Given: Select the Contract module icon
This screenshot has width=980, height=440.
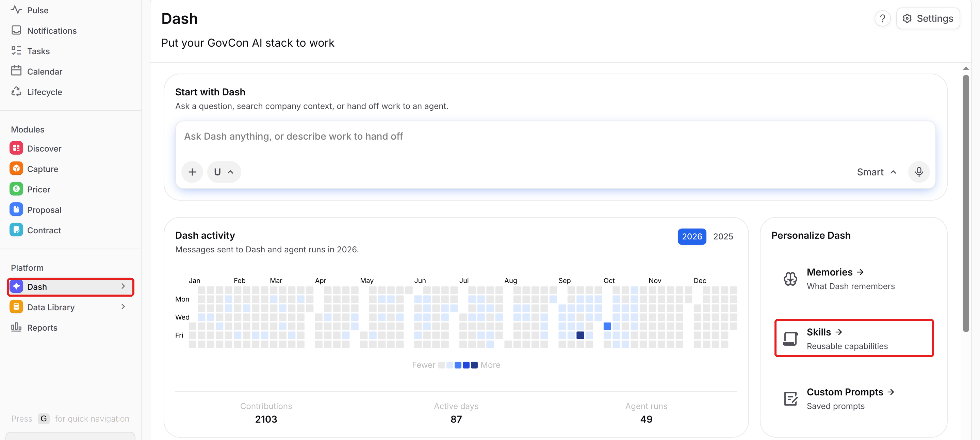Looking at the screenshot, I should 16,230.
